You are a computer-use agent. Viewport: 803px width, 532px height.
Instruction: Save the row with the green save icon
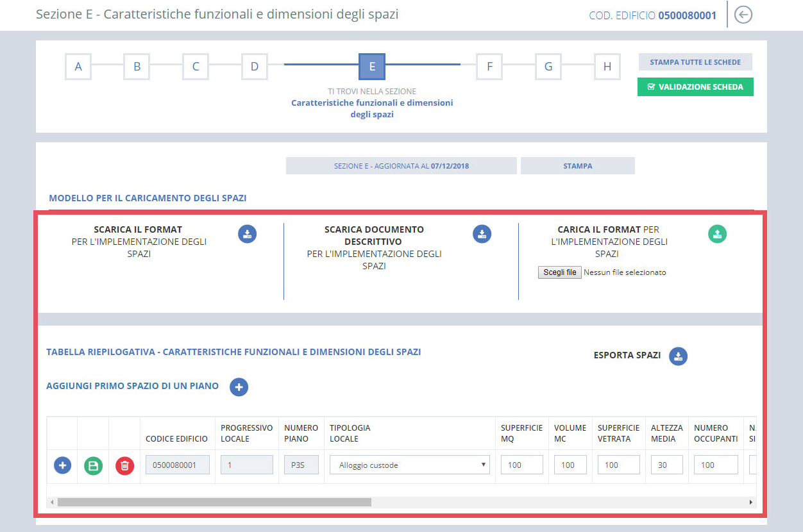pyautogui.click(x=93, y=466)
